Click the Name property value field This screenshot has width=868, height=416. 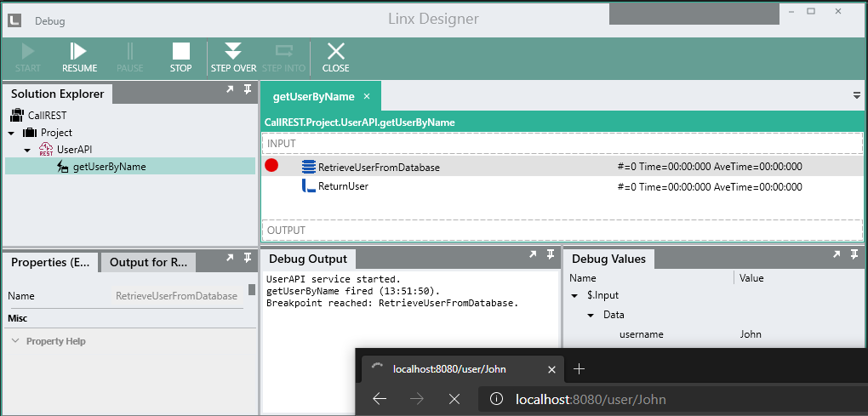pyautogui.click(x=177, y=296)
